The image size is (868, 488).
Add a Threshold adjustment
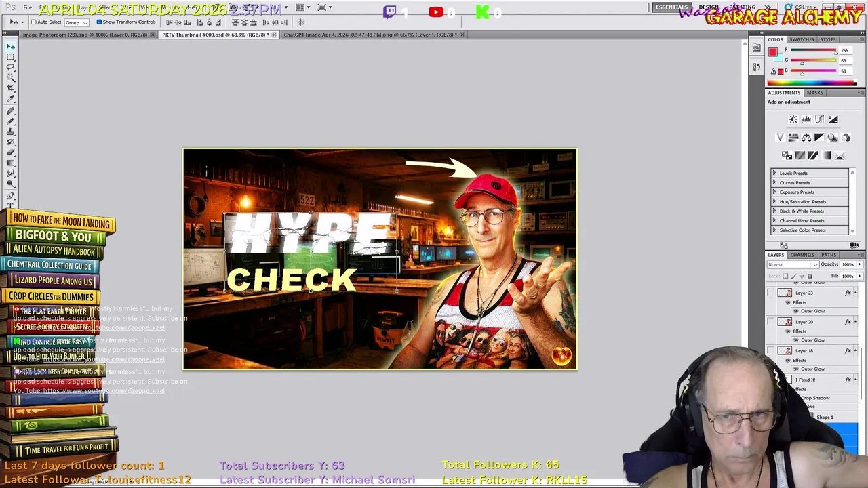point(813,155)
